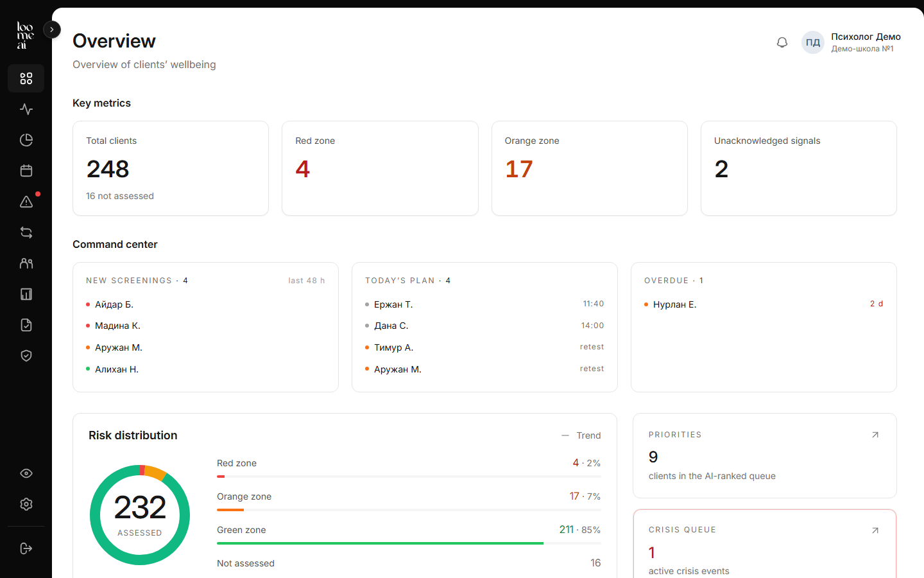
Task: Select Мадина К. in new screenings
Action: (x=205, y=326)
